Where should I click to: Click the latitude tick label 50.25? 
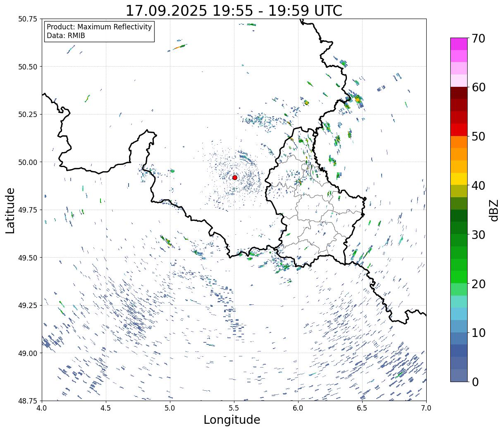pos(28,115)
